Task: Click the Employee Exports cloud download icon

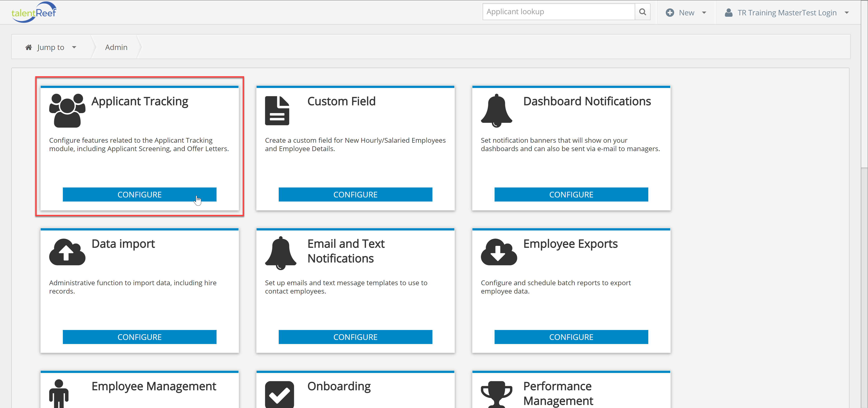Action: (499, 252)
